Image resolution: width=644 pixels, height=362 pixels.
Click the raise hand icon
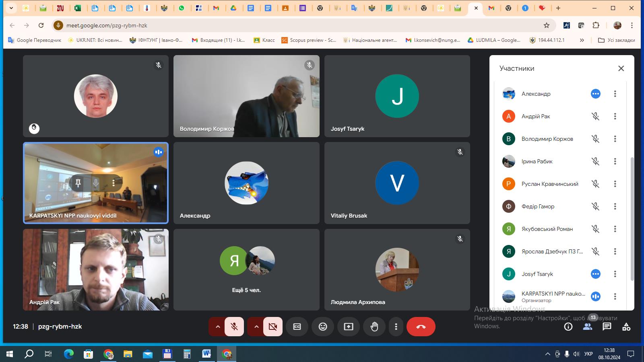tap(374, 327)
